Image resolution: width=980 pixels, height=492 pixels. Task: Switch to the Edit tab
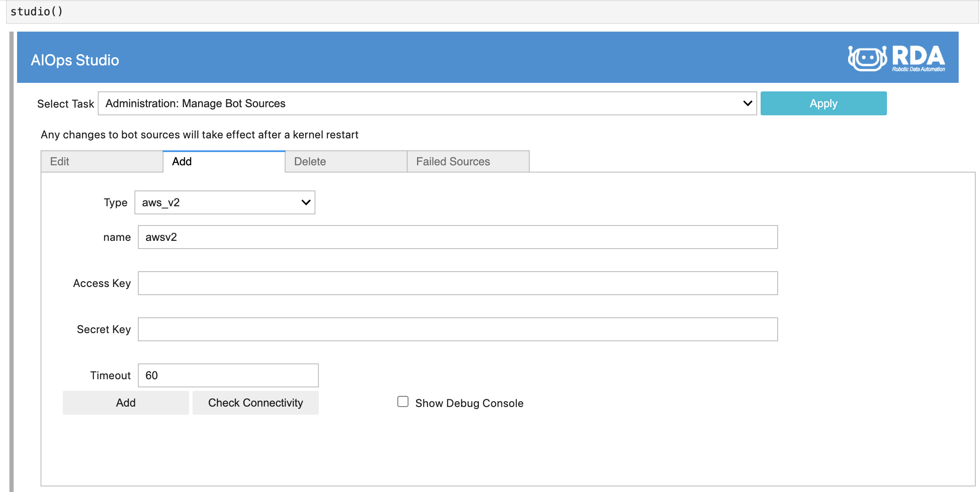(x=102, y=161)
